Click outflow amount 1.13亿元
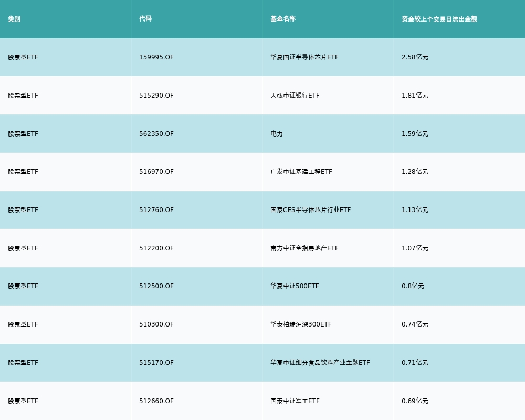525x420 pixels. (415, 210)
